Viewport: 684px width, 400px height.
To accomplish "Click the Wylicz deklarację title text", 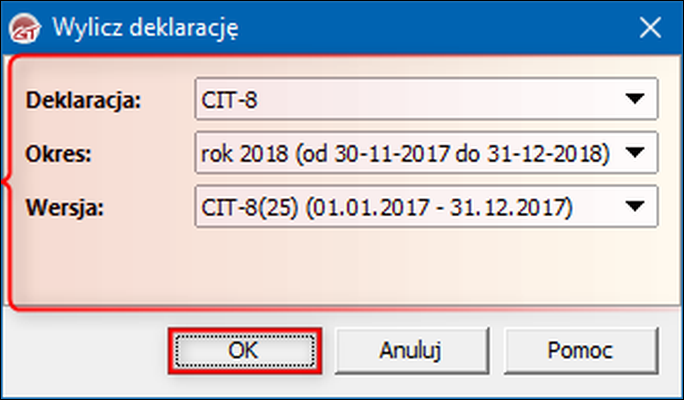I will tap(145, 28).
